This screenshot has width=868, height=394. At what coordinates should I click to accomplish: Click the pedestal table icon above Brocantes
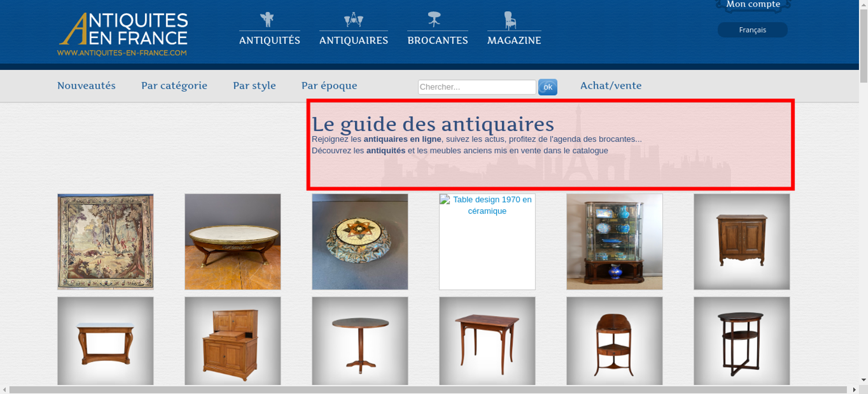tap(434, 20)
